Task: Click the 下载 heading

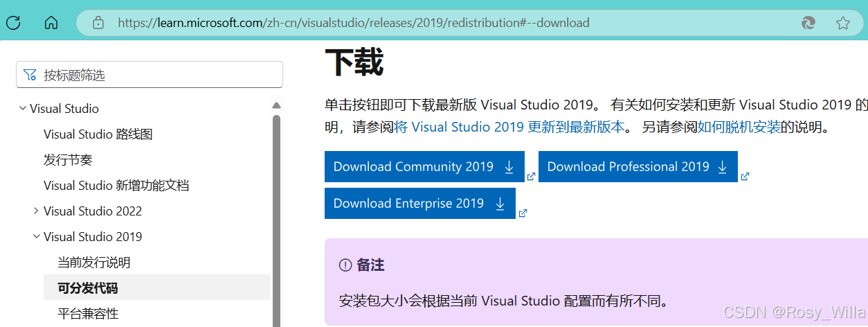Action: (x=354, y=62)
